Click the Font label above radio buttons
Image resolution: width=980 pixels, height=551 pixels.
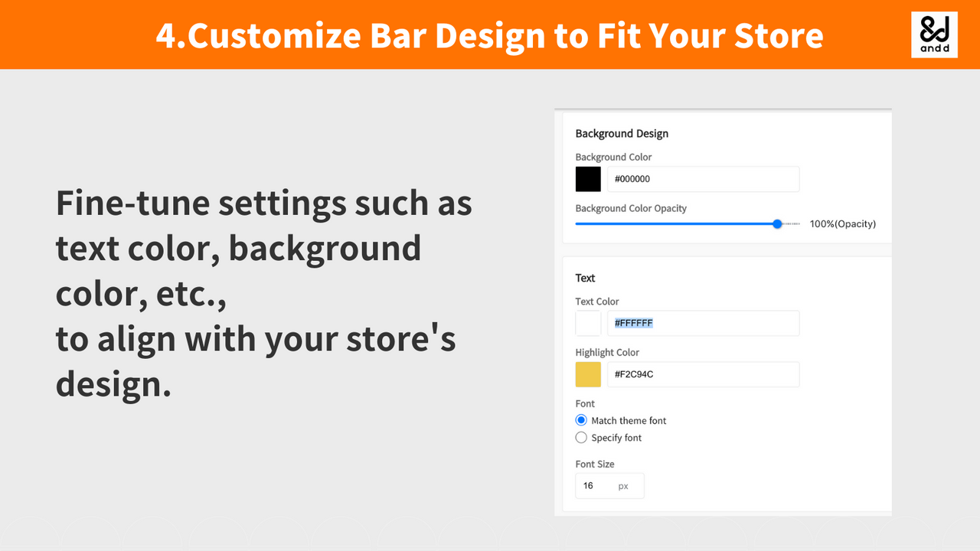pos(584,403)
